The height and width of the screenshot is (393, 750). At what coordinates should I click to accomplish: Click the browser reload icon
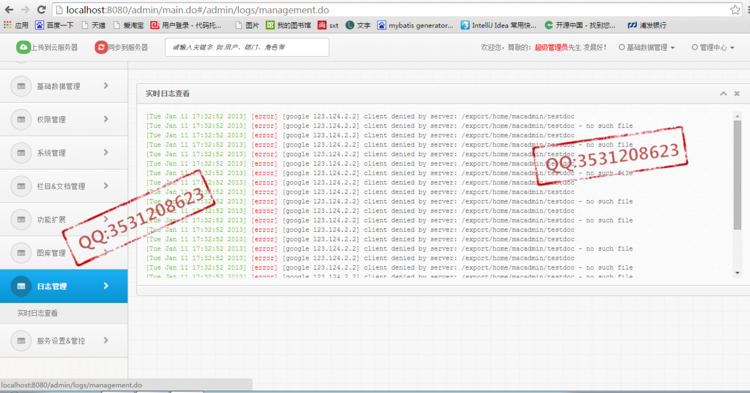(42, 10)
